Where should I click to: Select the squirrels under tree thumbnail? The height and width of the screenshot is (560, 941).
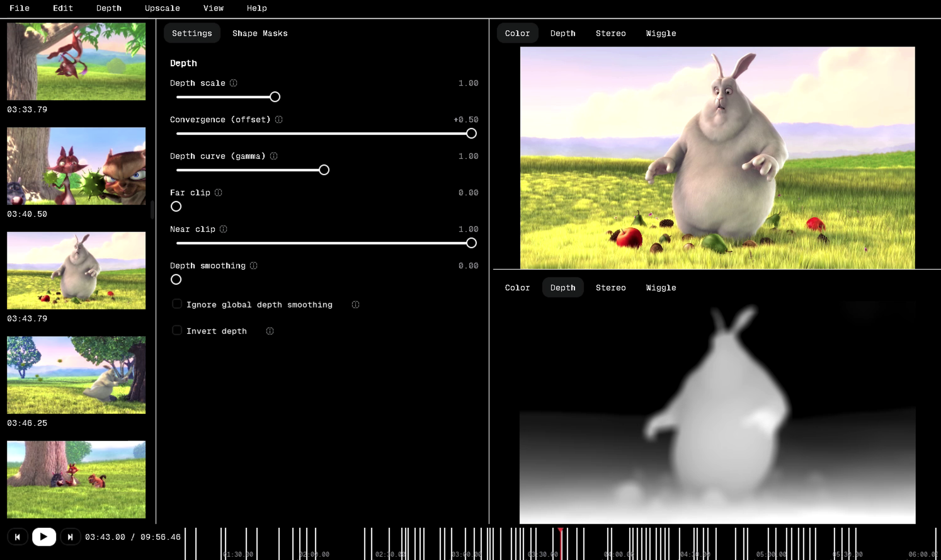76,480
